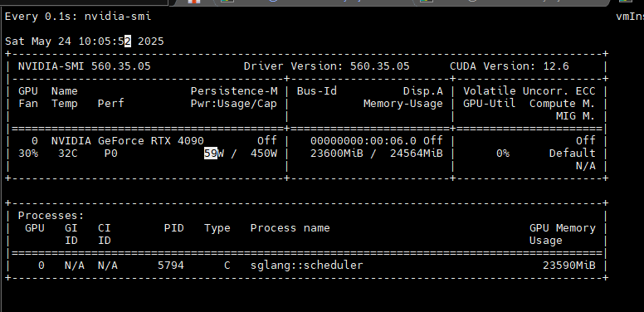The height and width of the screenshot is (312, 644).
Task: Click the 'N/A' value under MIG M.
Action: click(586, 166)
